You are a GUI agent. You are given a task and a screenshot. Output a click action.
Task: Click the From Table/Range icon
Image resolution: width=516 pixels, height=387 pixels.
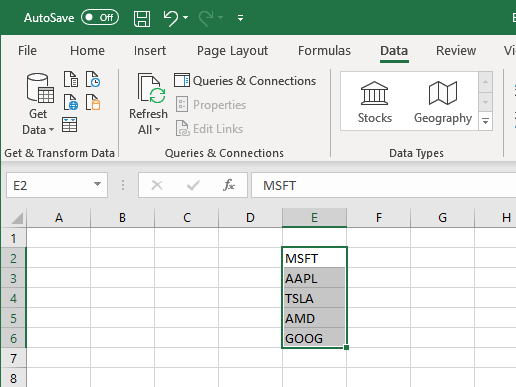point(69,125)
